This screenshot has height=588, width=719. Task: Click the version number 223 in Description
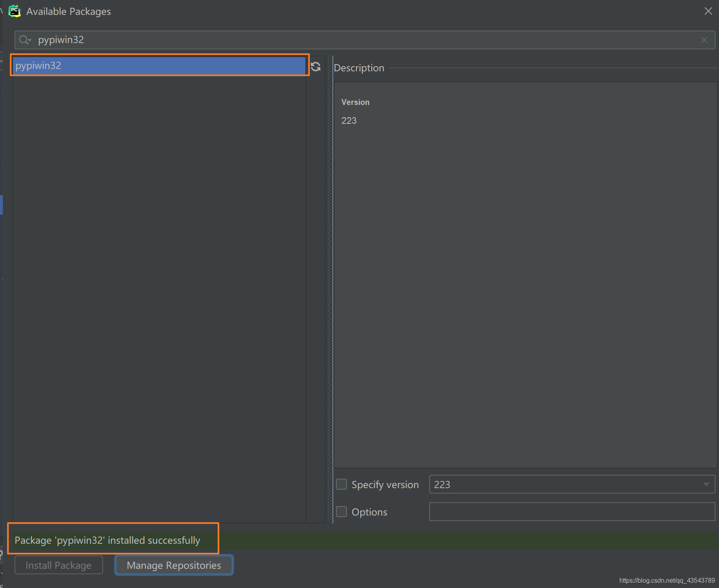point(349,121)
